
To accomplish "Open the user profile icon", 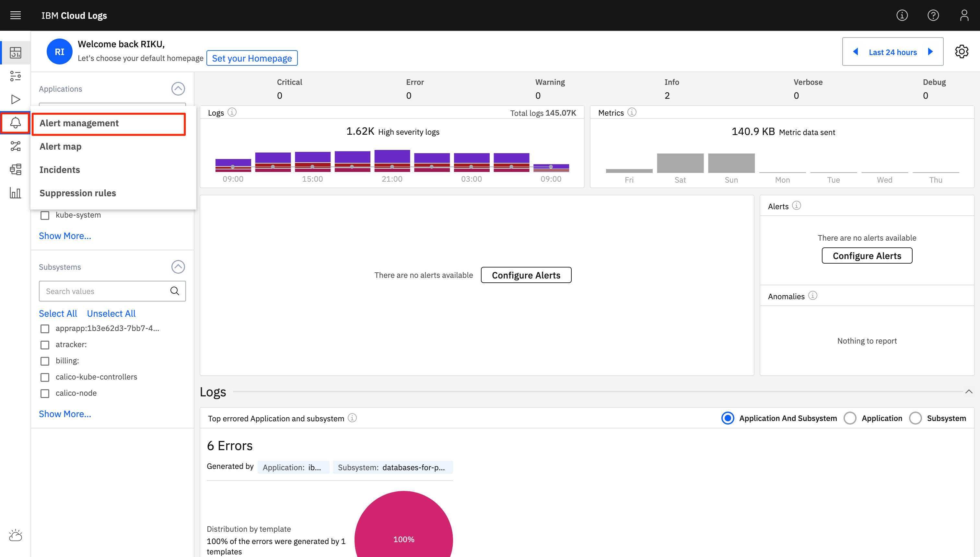I will [964, 15].
